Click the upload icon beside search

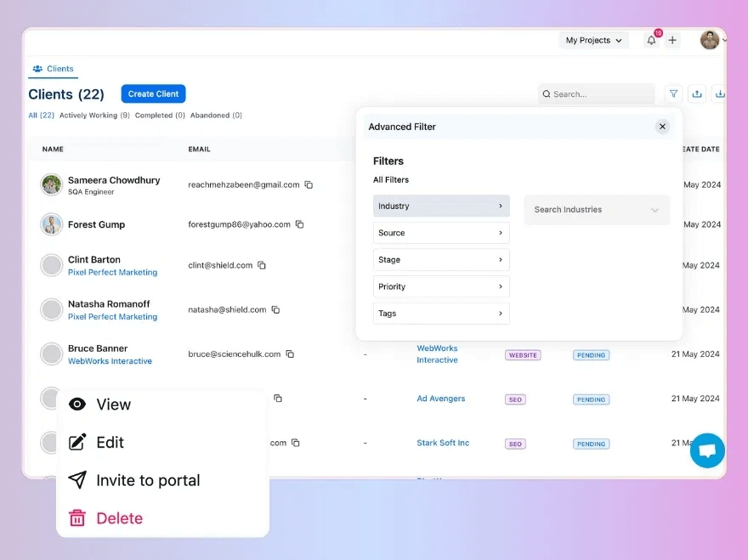[x=697, y=94]
